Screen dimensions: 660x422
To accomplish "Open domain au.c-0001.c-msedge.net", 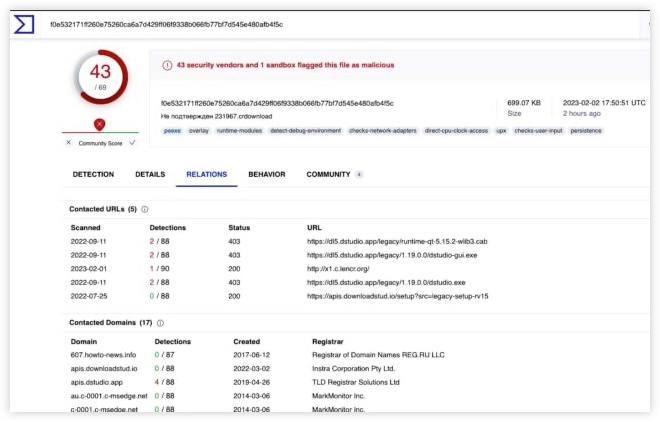I will [109, 396].
